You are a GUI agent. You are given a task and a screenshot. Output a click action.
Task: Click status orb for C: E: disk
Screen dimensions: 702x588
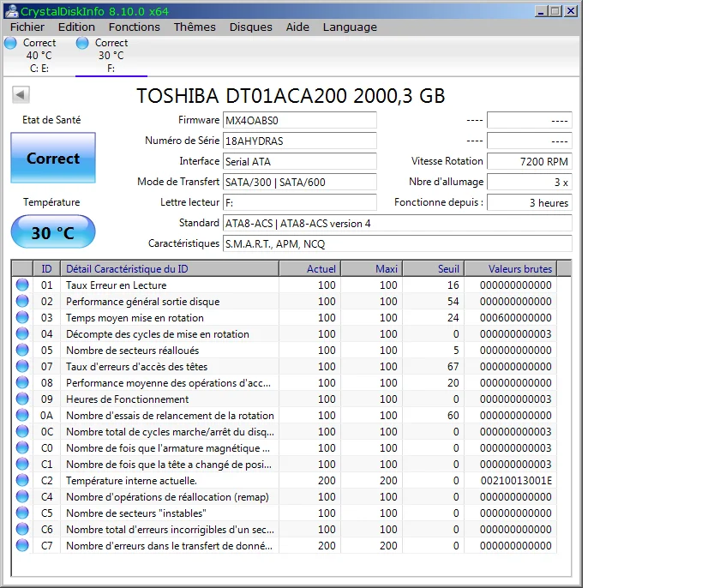point(11,43)
